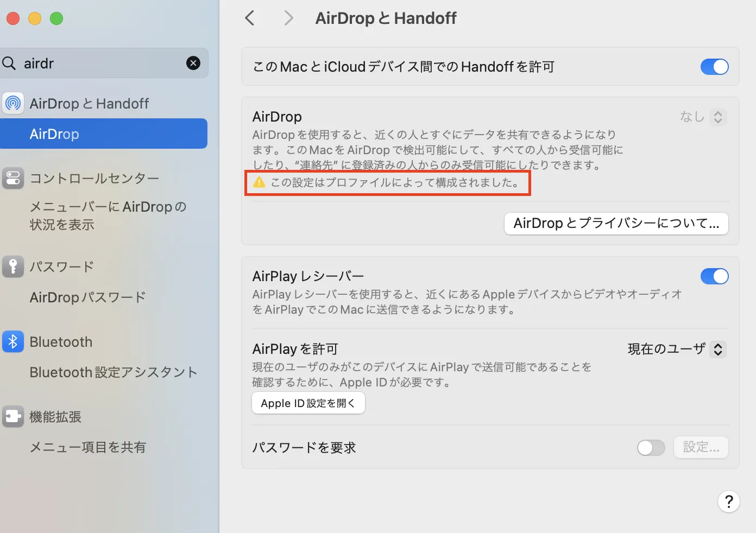Open the AirDrop なし popup menu

tap(703, 117)
